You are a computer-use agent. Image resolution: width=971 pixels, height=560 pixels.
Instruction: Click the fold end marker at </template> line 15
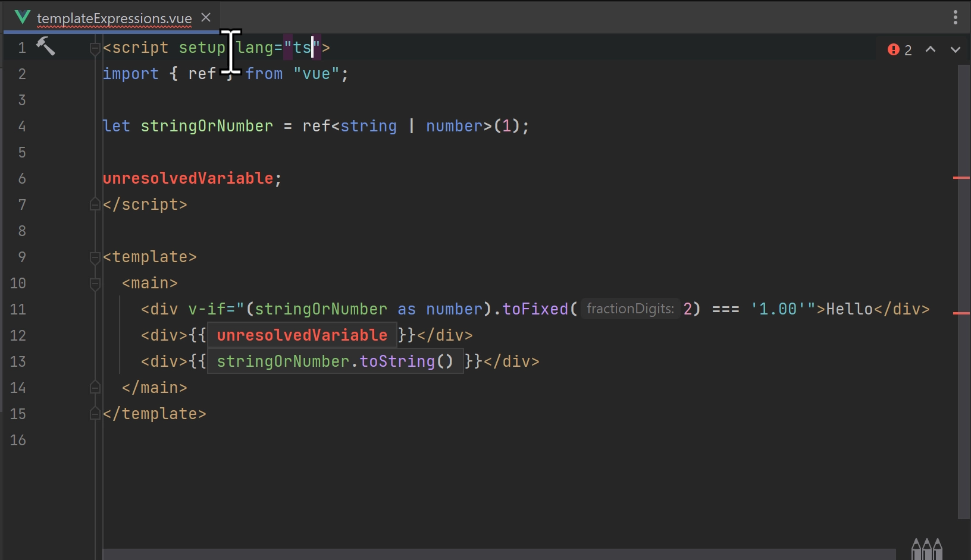(x=95, y=414)
